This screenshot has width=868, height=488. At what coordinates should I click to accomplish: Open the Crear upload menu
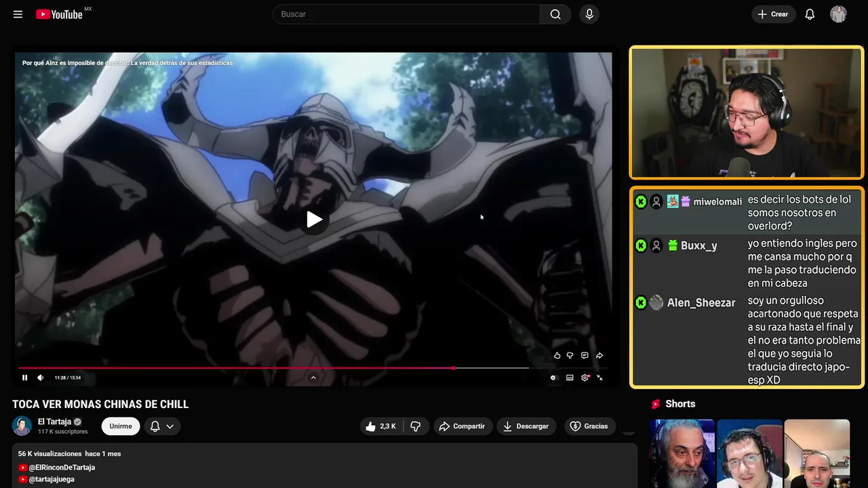[773, 14]
